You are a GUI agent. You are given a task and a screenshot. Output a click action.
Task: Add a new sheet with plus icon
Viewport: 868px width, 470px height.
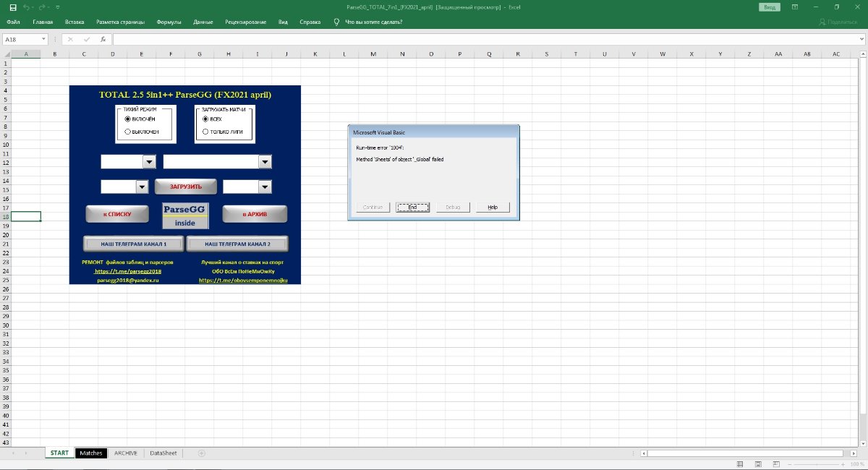click(x=202, y=453)
